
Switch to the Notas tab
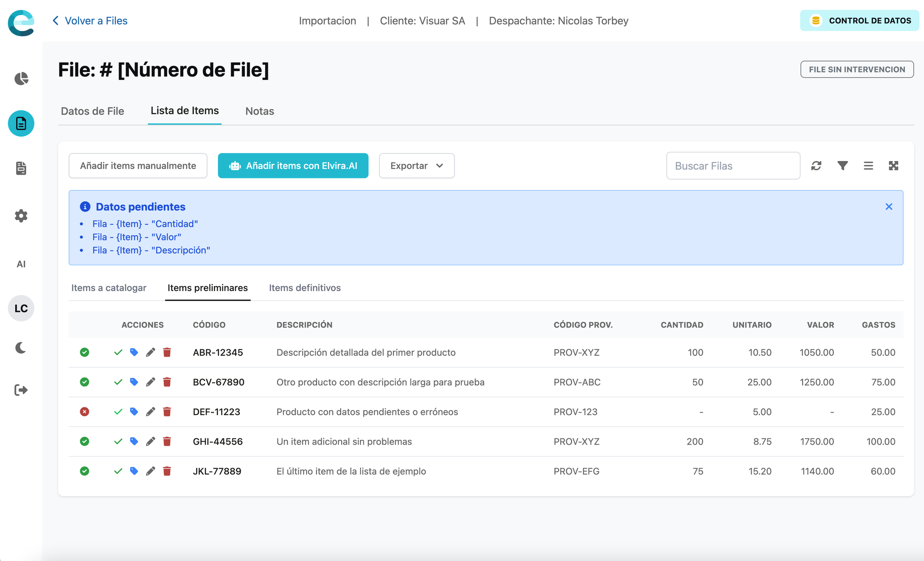pos(259,111)
